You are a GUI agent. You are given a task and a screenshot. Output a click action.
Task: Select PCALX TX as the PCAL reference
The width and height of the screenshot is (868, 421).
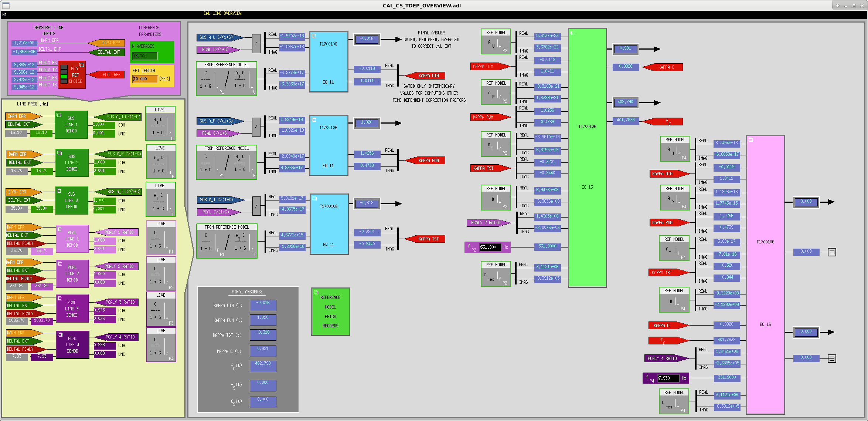(x=64, y=72)
